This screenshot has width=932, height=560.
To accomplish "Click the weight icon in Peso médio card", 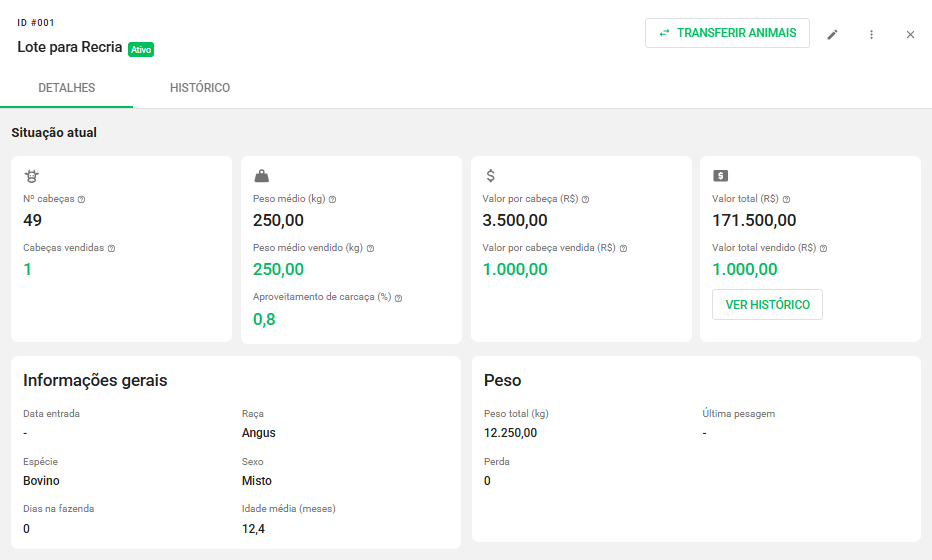I will (x=261, y=176).
